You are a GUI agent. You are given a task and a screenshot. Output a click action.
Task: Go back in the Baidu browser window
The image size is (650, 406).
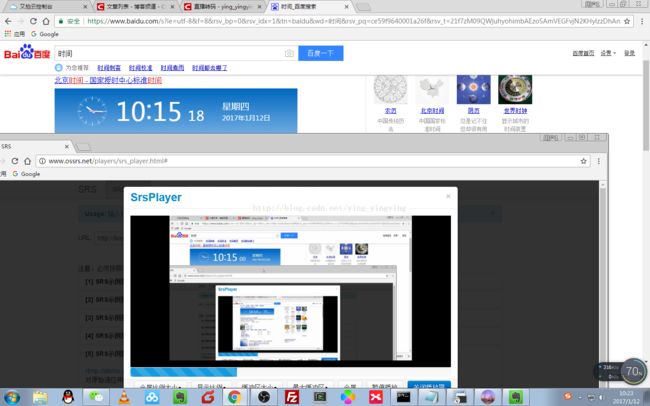pyautogui.click(x=8, y=21)
